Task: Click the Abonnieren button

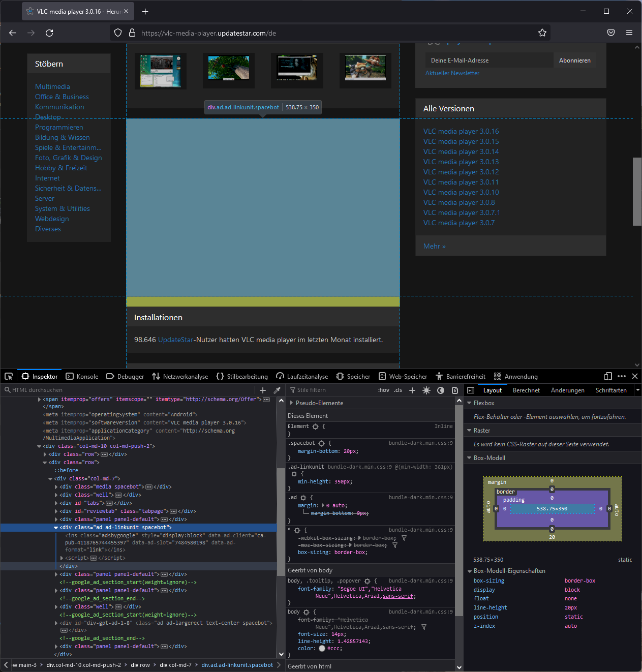Action: (575, 60)
